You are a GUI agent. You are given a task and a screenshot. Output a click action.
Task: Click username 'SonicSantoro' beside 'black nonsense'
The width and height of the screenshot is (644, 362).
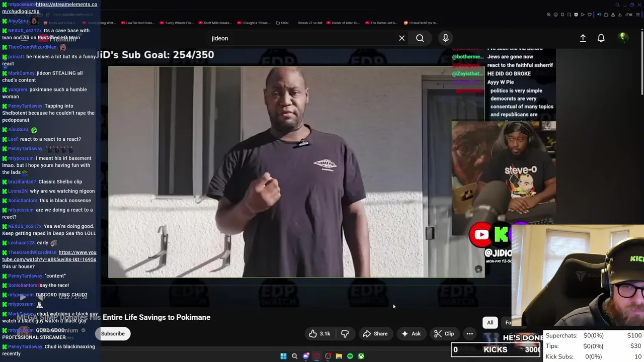point(23,201)
